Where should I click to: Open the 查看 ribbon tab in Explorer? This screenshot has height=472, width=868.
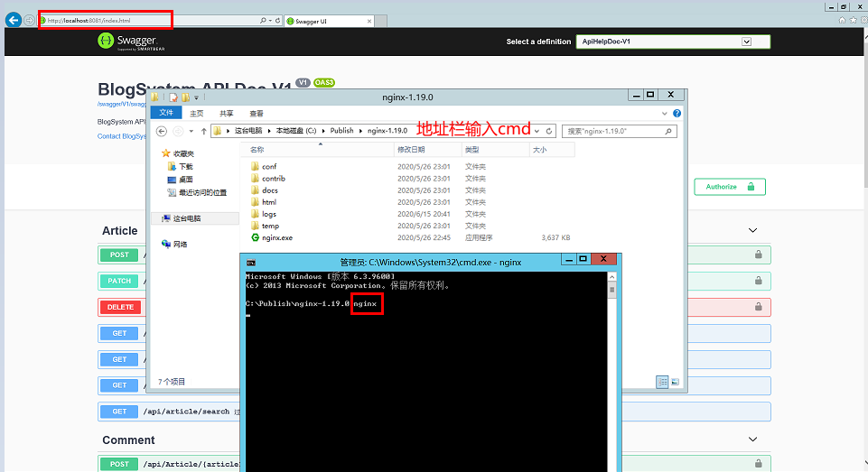257,114
